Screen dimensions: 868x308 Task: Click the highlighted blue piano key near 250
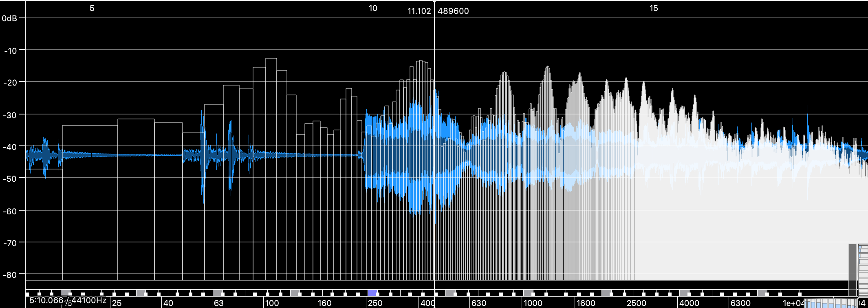click(372, 293)
